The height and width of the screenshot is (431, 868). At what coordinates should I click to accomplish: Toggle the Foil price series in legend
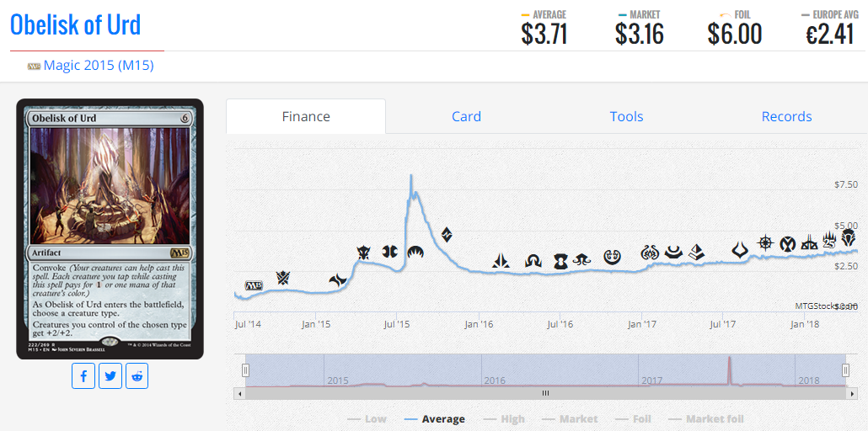pos(633,419)
